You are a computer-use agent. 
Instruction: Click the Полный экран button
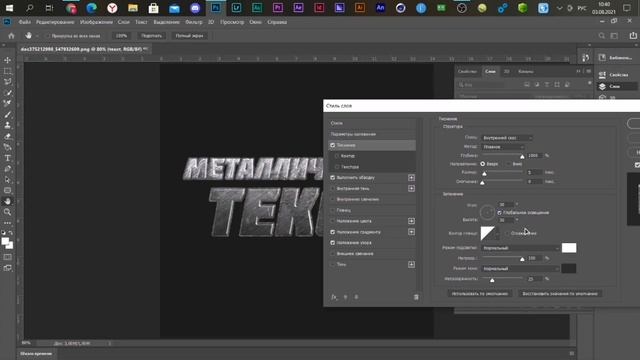click(x=189, y=36)
